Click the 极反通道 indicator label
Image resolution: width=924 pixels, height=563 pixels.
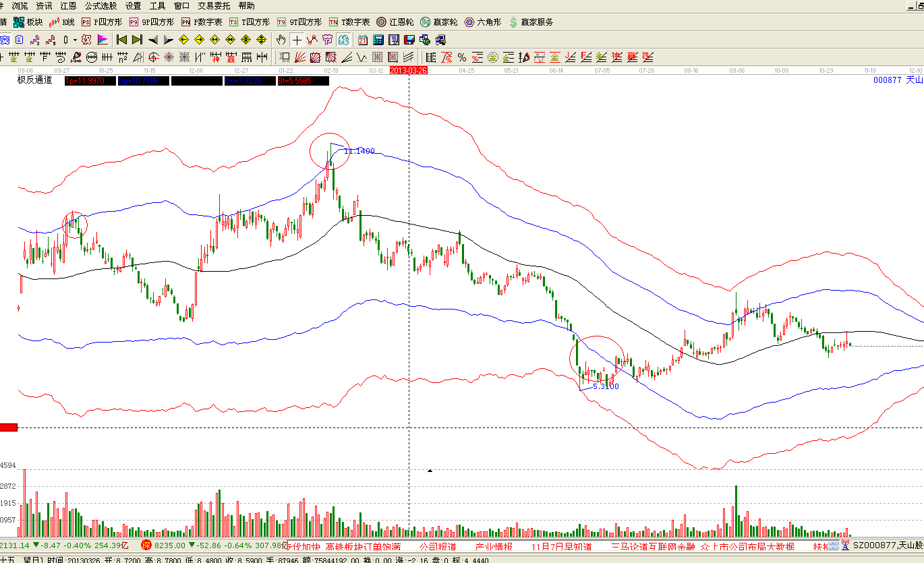pyautogui.click(x=34, y=80)
